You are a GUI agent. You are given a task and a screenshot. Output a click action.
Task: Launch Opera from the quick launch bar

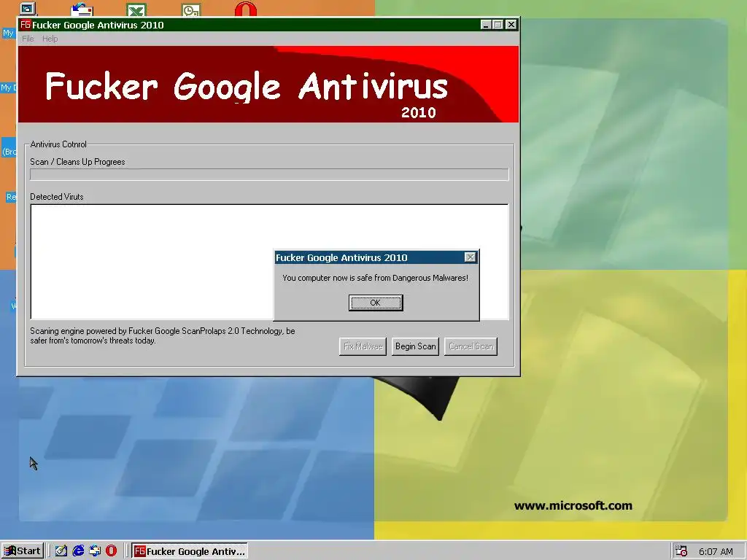click(x=111, y=551)
